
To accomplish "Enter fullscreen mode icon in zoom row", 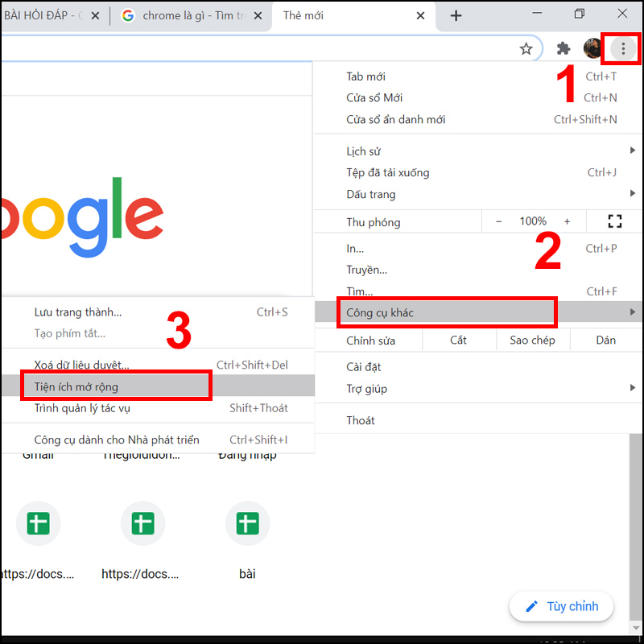I will [614, 221].
